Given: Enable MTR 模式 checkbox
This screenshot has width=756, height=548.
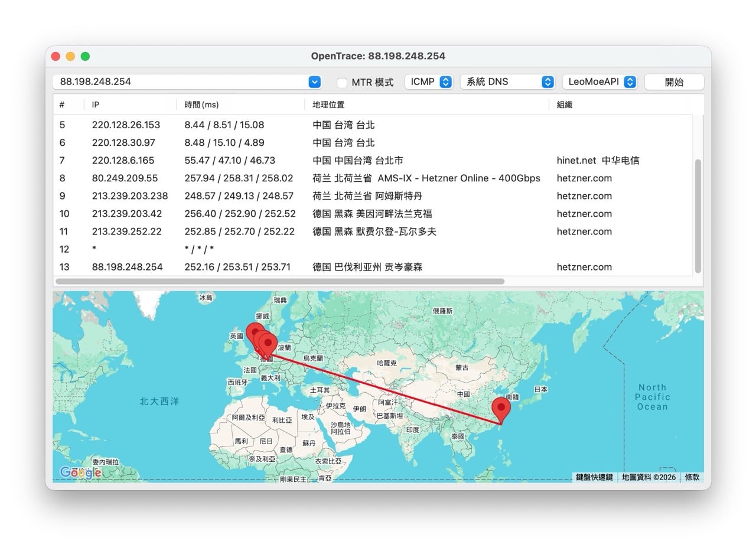Looking at the screenshot, I should point(341,82).
